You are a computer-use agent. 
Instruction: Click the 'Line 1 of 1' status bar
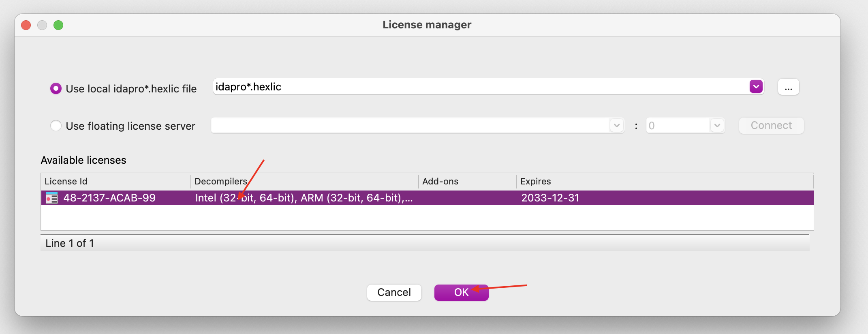click(425, 243)
